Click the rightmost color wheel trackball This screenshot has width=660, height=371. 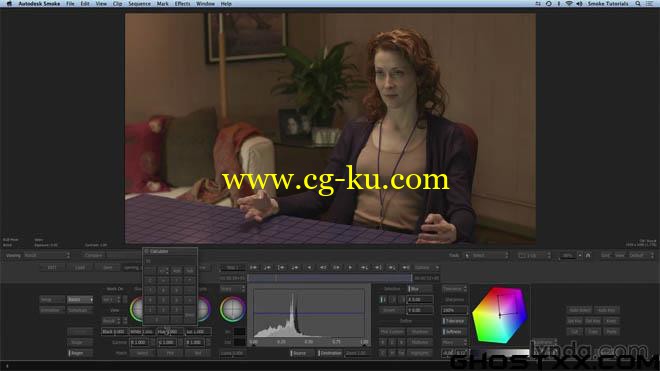232,309
